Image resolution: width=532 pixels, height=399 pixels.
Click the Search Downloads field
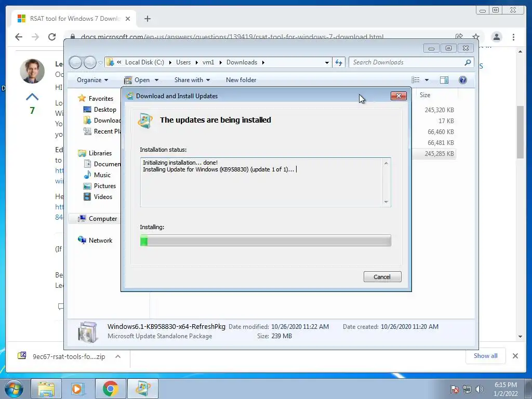pos(407,62)
